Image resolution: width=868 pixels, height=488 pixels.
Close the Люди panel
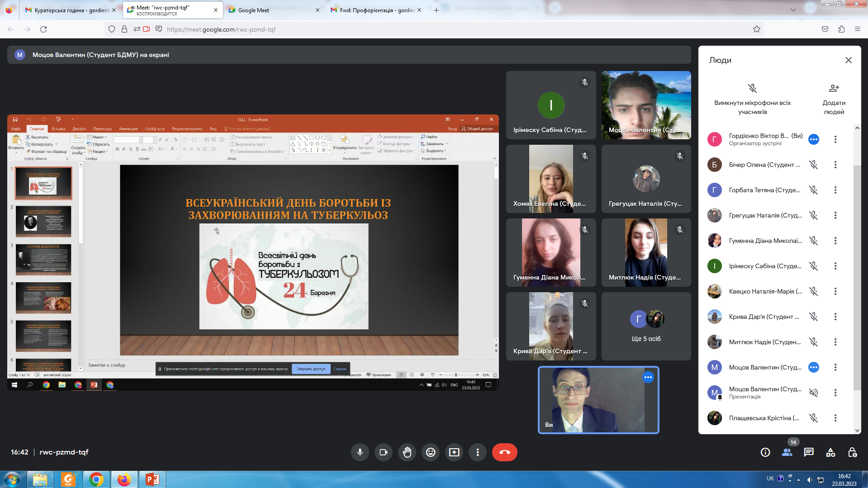click(x=849, y=60)
